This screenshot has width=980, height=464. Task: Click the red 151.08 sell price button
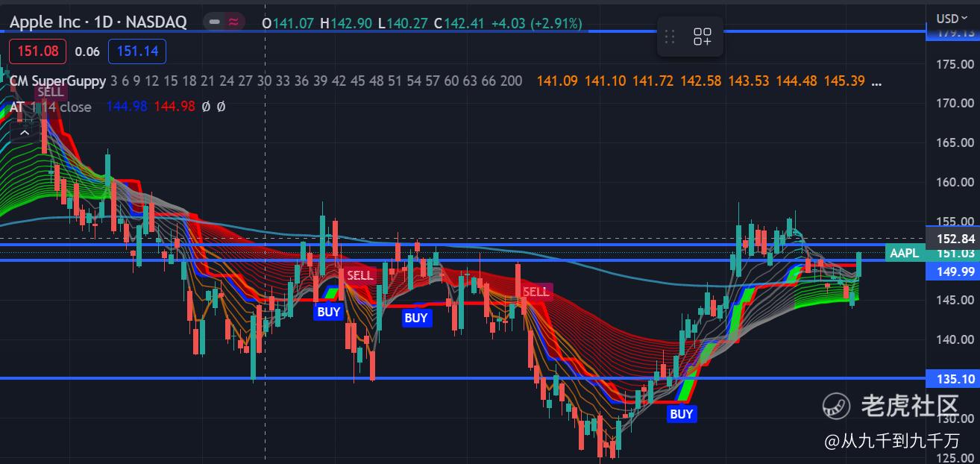coord(37,51)
